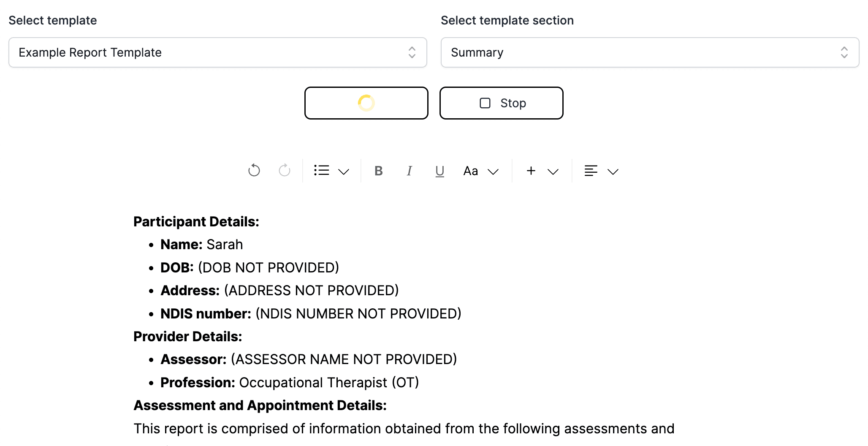Screen dimensions: 868x446
Task: Click the undo arrow icon
Action: click(254, 171)
